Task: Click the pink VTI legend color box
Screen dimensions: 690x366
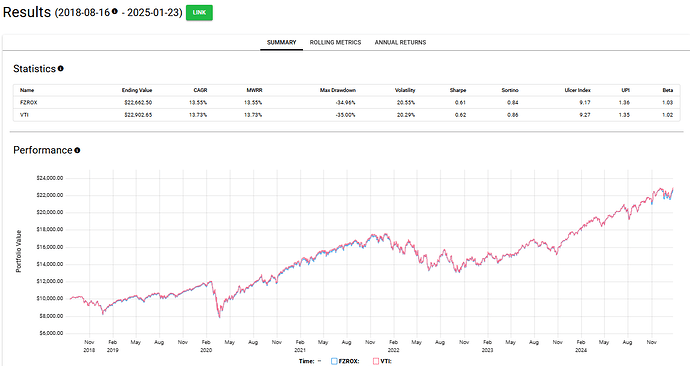Action: tap(376, 361)
